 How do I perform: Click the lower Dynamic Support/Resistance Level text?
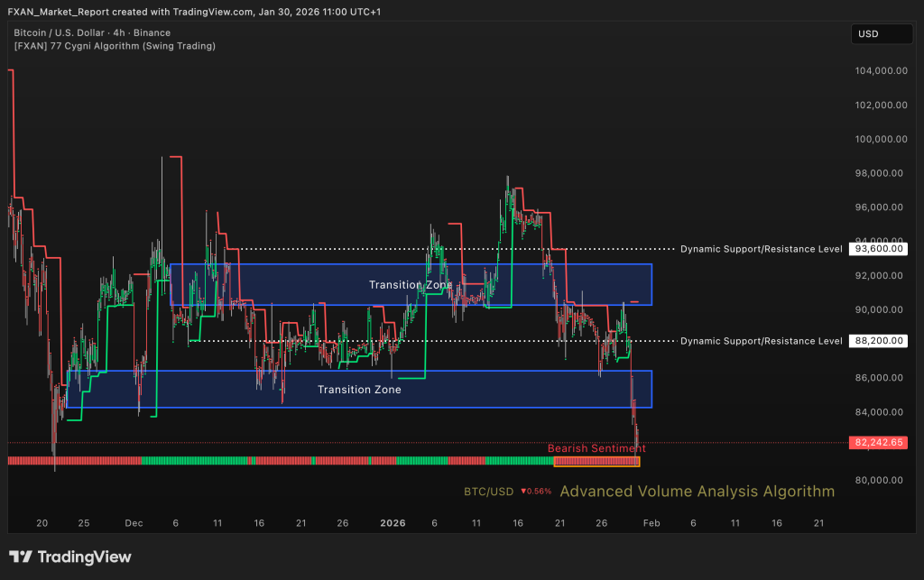tap(761, 341)
